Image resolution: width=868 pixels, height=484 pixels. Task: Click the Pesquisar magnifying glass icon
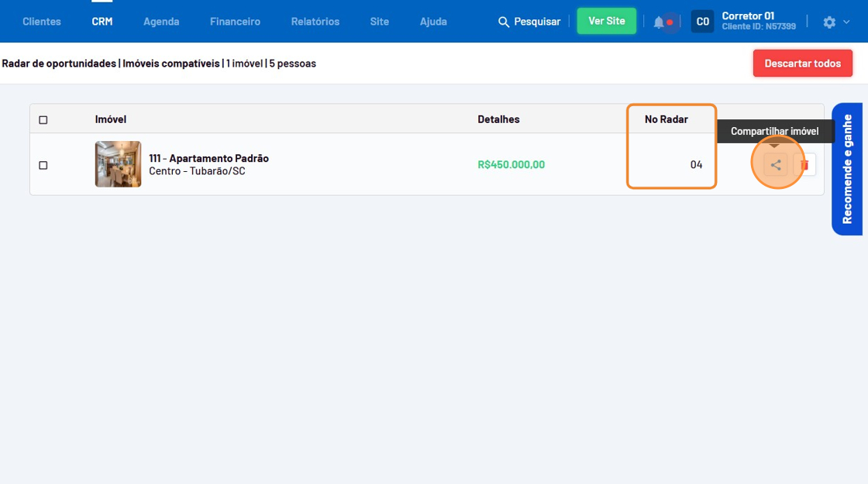pyautogui.click(x=504, y=22)
